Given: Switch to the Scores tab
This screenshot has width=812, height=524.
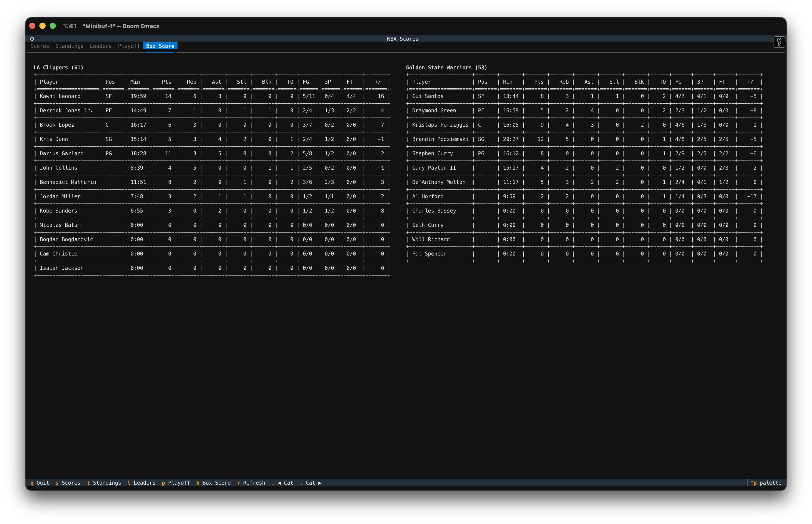Looking at the screenshot, I should pos(39,46).
